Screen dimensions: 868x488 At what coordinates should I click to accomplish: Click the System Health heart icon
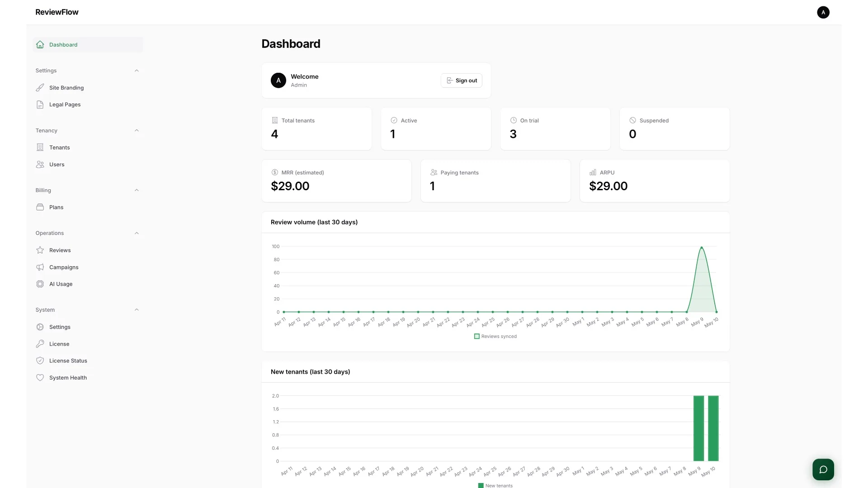coord(40,378)
